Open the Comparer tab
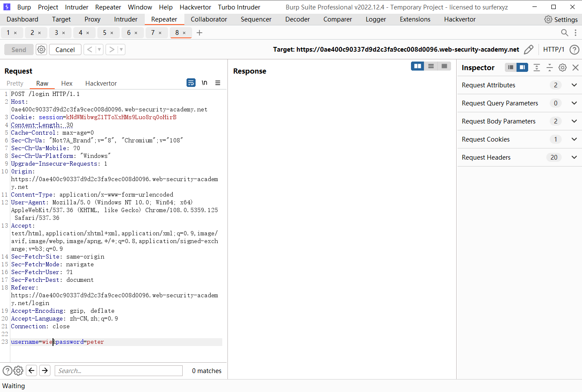The image size is (582, 392). (338, 19)
